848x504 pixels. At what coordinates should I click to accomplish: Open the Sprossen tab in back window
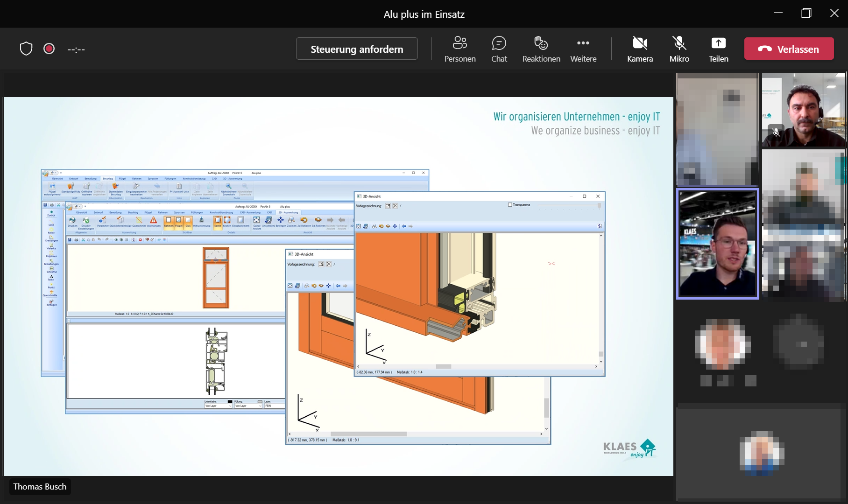pyautogui.click(x=153, y=178)
